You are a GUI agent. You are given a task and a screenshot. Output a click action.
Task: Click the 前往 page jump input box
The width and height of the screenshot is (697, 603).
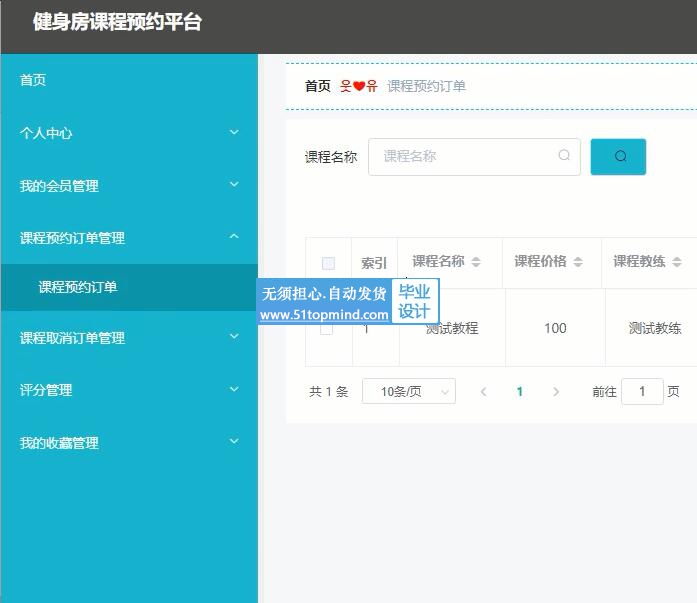(642, 391)
